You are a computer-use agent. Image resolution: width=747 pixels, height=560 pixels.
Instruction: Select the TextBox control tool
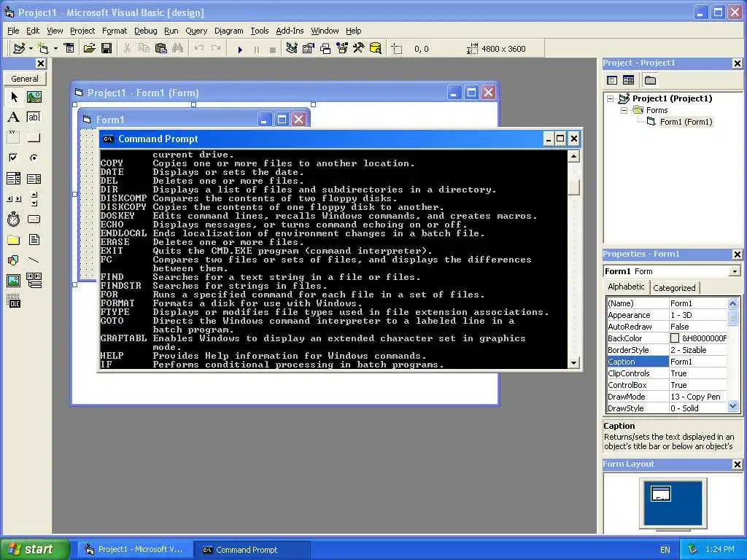(34, 117)
